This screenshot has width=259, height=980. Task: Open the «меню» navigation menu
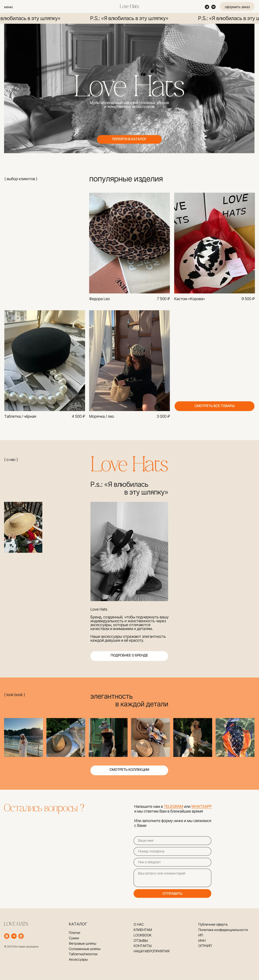(x=8, y=7)
